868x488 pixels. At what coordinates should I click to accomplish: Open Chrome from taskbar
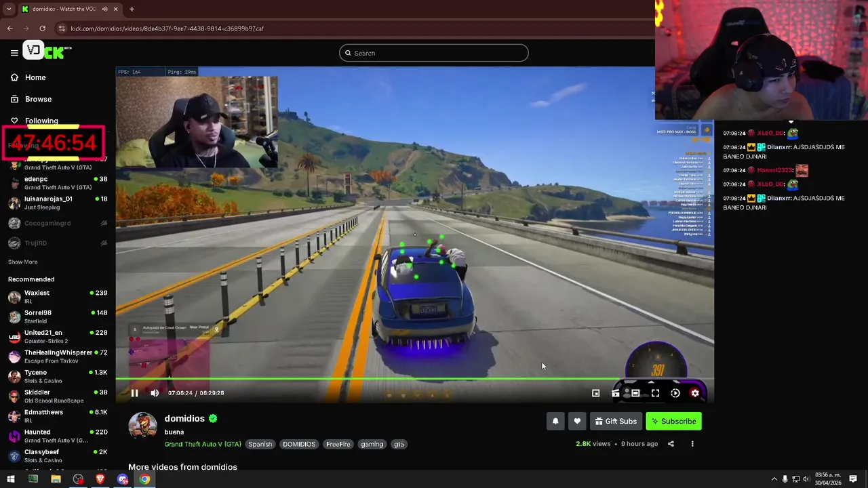coord(145,479)
